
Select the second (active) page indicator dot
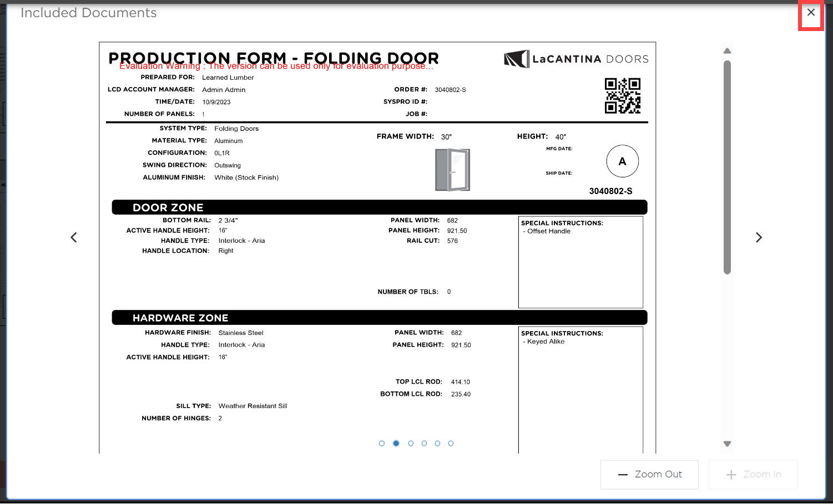[396, 444]
